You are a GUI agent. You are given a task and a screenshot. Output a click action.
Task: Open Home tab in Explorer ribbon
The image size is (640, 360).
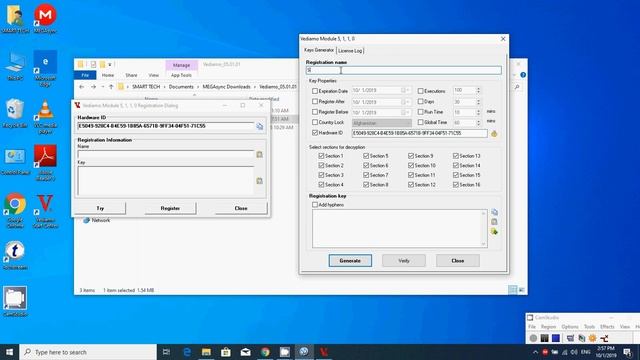click(108, 75)
